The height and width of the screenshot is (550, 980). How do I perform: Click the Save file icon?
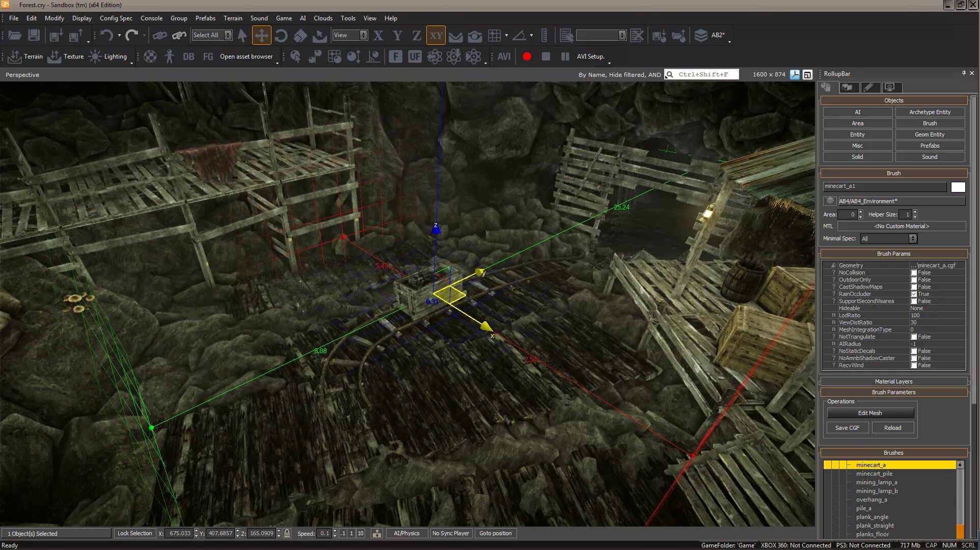pos(34,35)
